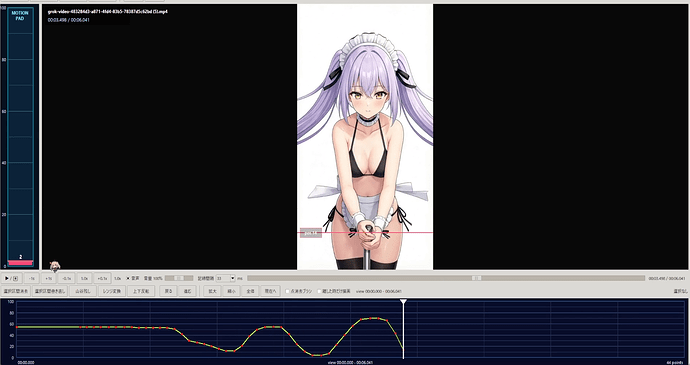
Task: Click the video seek bar handle
Action: (476, 278)
